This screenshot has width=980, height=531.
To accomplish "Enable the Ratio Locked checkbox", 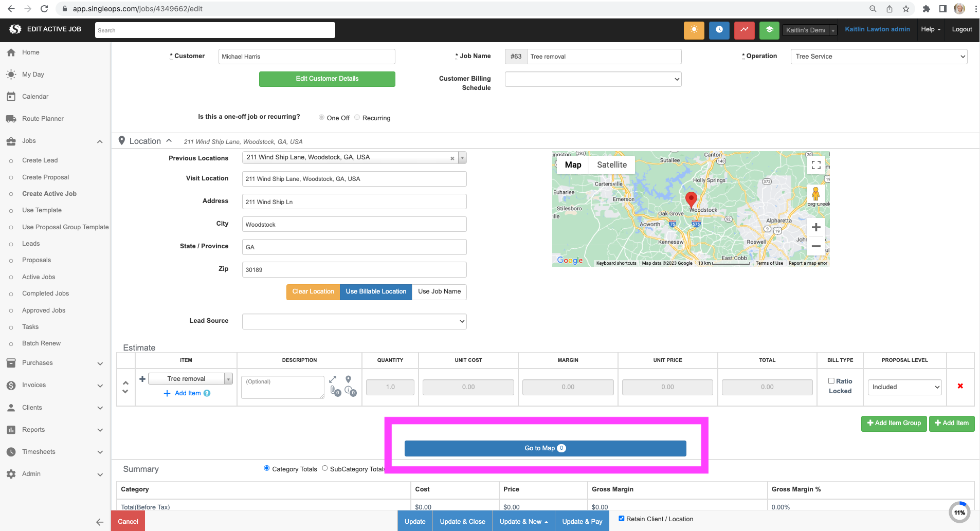I will [831, 381].
